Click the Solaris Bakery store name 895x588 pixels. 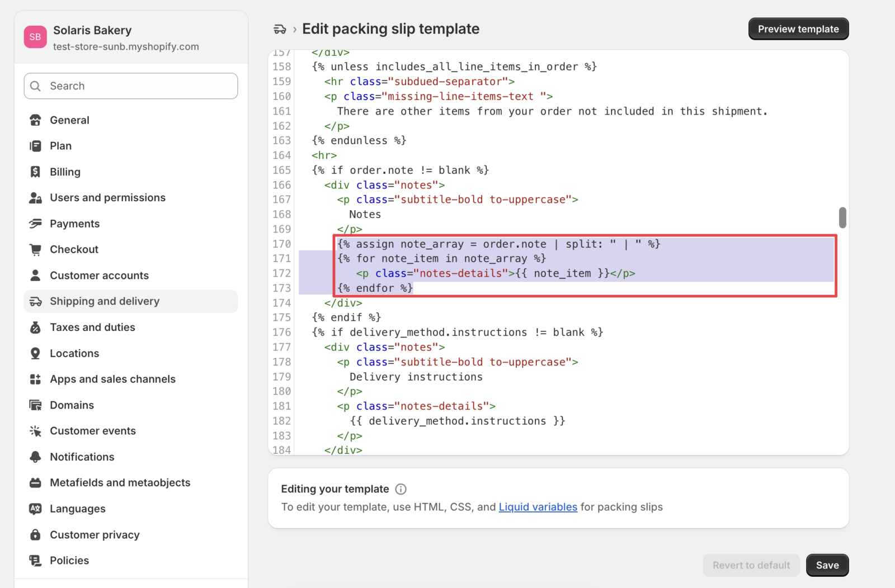pyautogui.click(x=92, y=30)
